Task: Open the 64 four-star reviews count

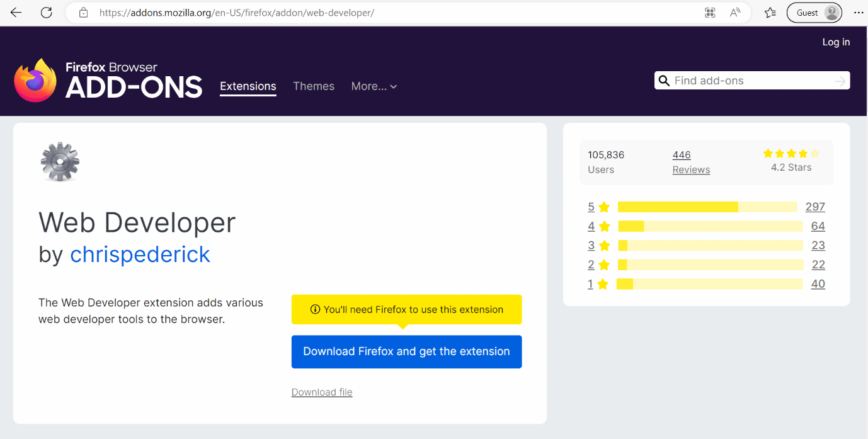Action: coord(818,226)
